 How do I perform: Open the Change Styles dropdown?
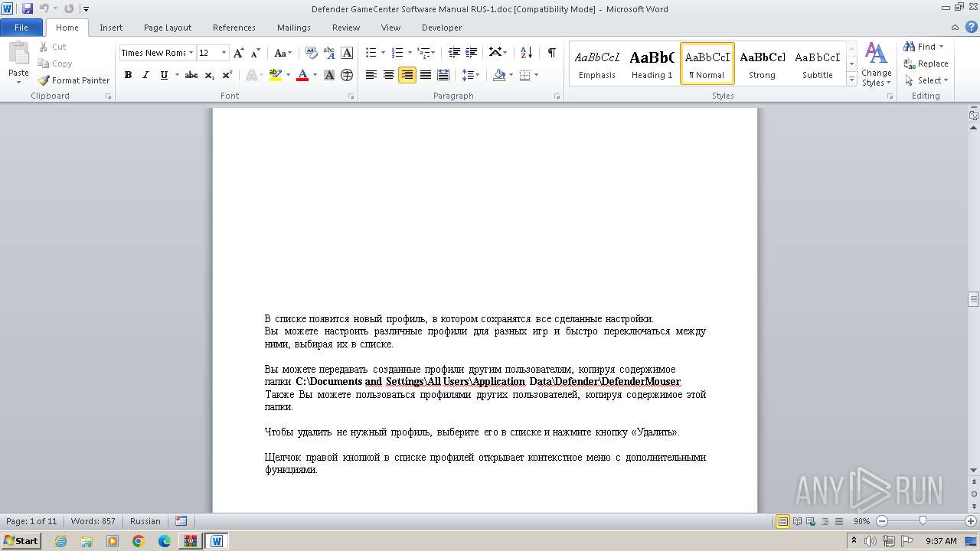pos(876,65)
